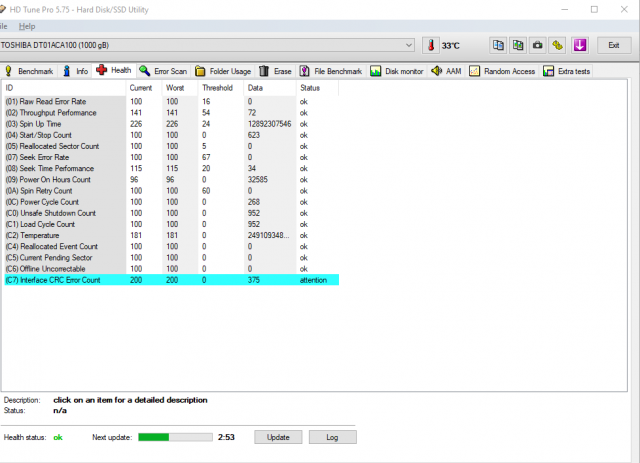Click the 32585 Power On Hours value

point(258,180)
